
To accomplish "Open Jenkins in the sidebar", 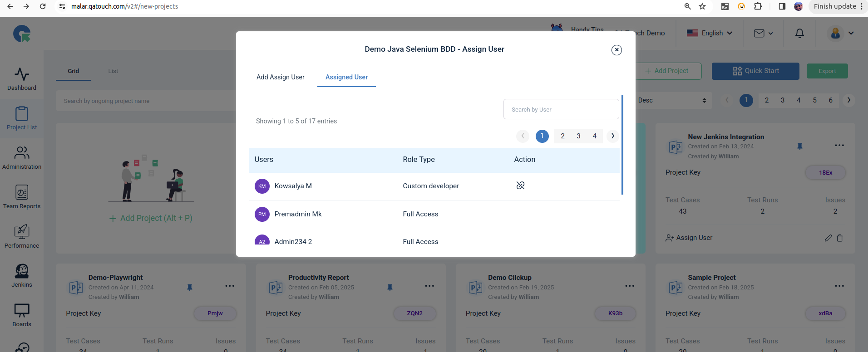I will pos(22,276).
